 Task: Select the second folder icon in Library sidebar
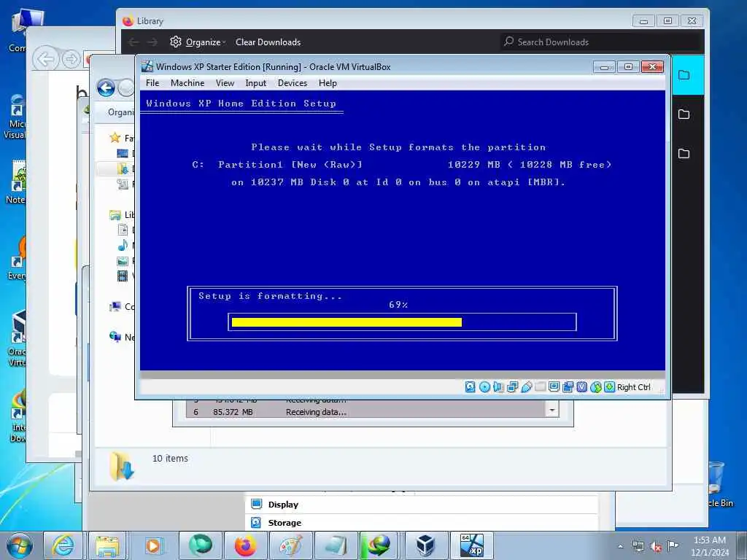click(684, 114)
